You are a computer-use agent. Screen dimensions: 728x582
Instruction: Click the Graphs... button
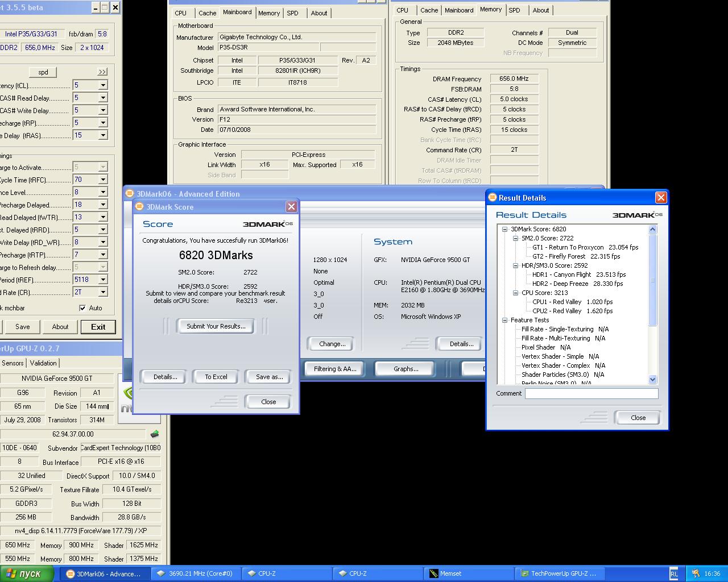point(406,369)
